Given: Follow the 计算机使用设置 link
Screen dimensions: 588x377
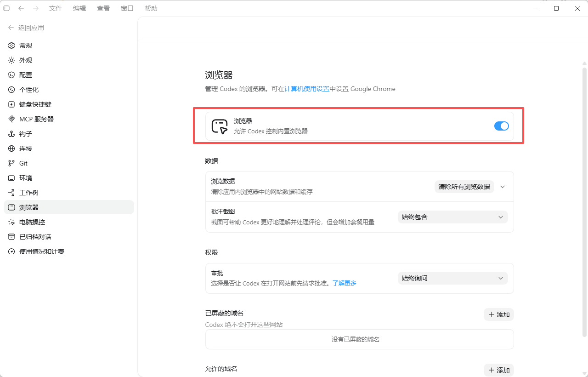Looking at the screenshot, I should [x=307, y=89].
